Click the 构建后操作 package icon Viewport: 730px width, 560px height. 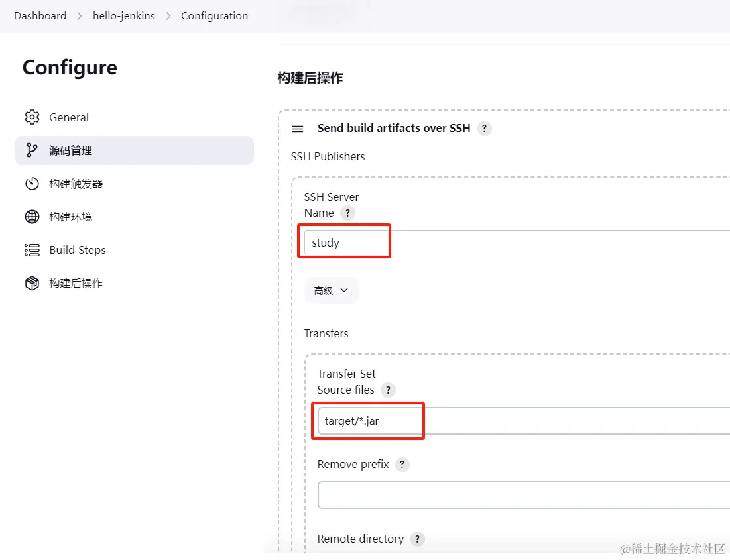pos(32,283)
